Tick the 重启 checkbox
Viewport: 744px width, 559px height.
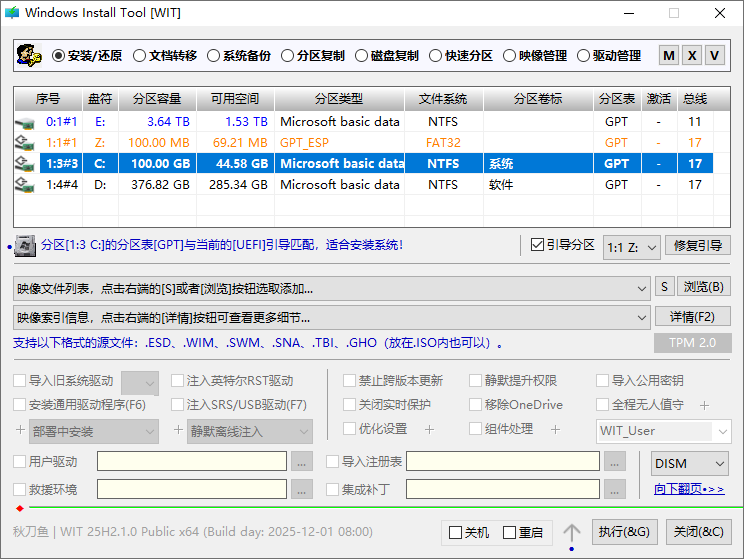(x=509, y=532)
